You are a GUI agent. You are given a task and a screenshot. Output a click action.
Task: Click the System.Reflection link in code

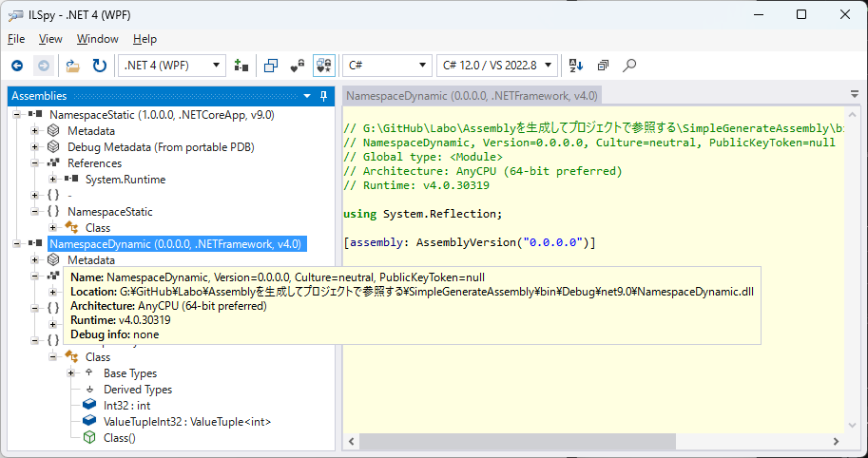(x=439, y=214)
